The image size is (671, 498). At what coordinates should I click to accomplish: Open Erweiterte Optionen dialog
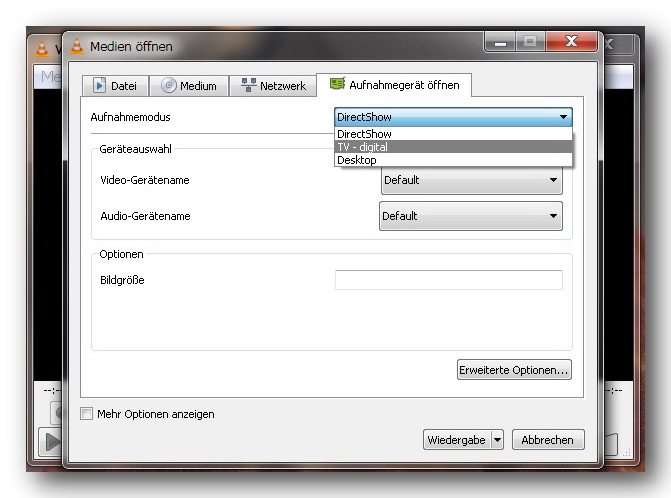[514, 370]
